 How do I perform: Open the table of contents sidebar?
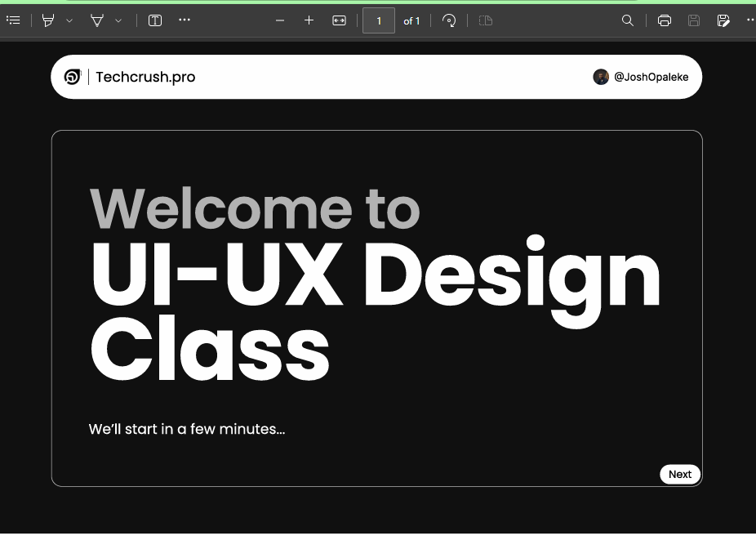(x=13, y=20)
